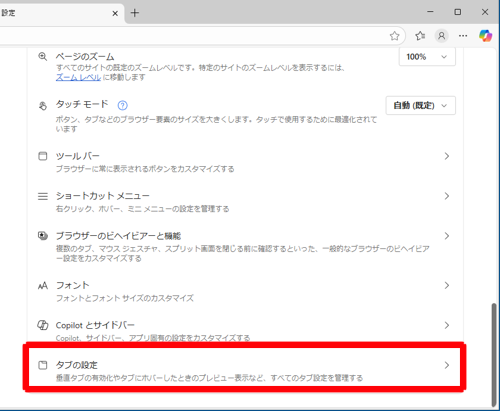The height and width of the screenshot is (411, 500).
Task: Click the 右クリック、ホバー description text
Action: click(x=142, y=209)
